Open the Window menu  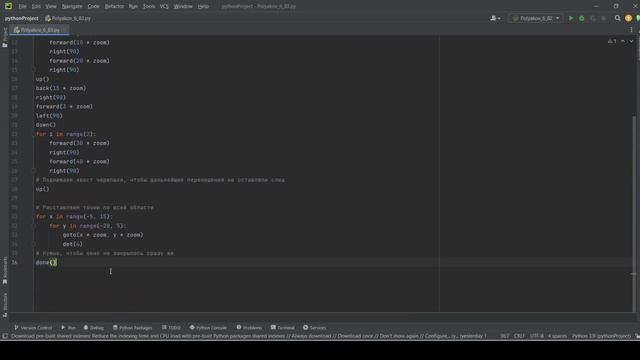pos(183,6)
